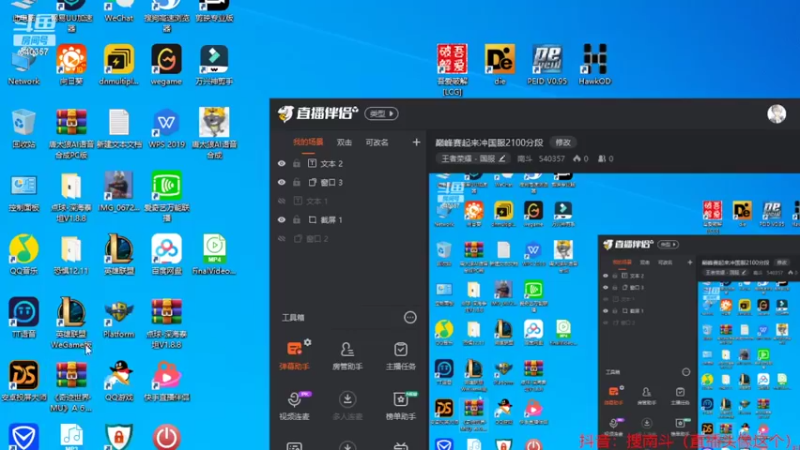Viewport: 800px width, 450px height.
Task: Select QQ音乐 desktop icon
Action: tap(23, 254)
